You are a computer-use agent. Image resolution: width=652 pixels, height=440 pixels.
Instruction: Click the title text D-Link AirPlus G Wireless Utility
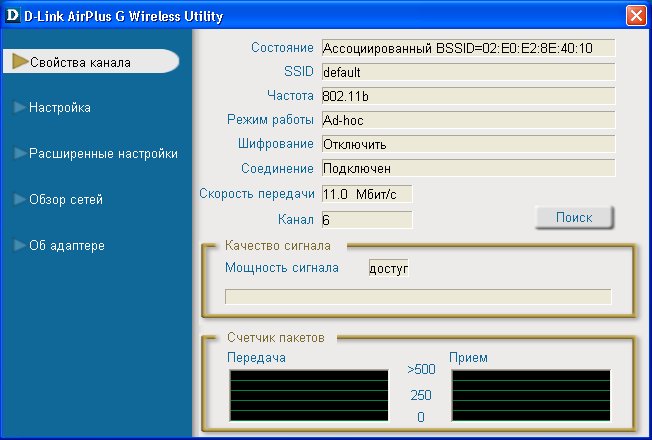(x=123, y=16)
